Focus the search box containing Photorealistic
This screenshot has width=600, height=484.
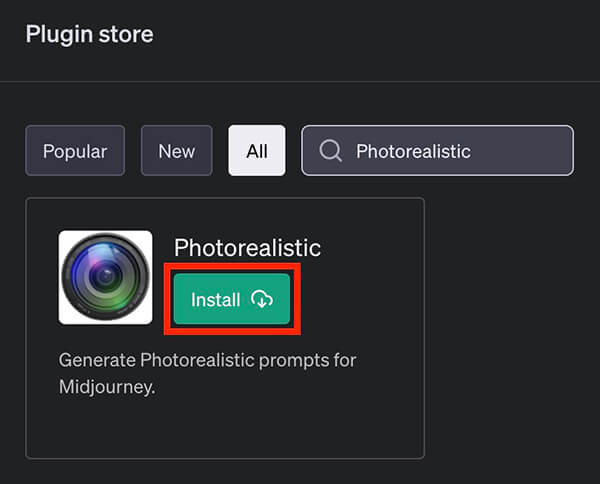tap(437, 151)
